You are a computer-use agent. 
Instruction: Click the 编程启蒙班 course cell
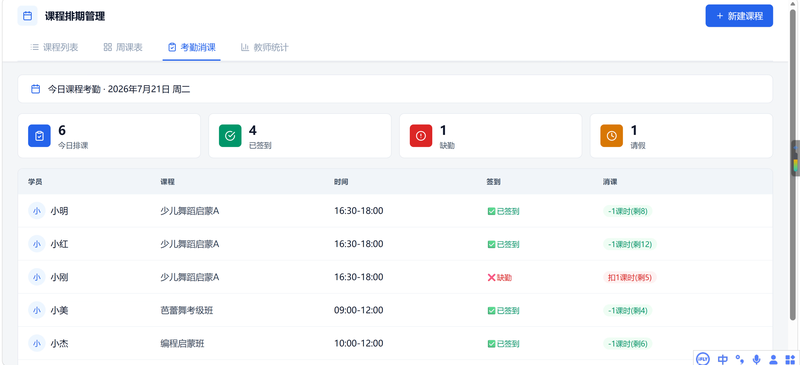[x=182, y=344]
